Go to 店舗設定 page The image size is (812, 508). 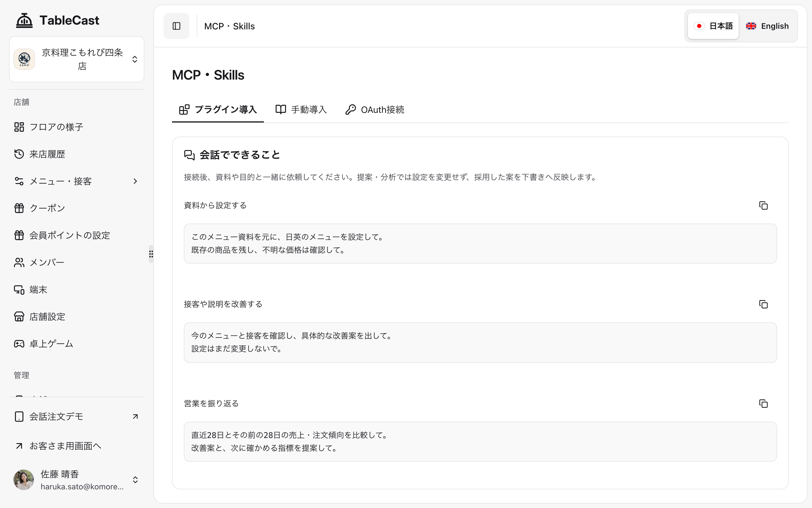point(76,316)
